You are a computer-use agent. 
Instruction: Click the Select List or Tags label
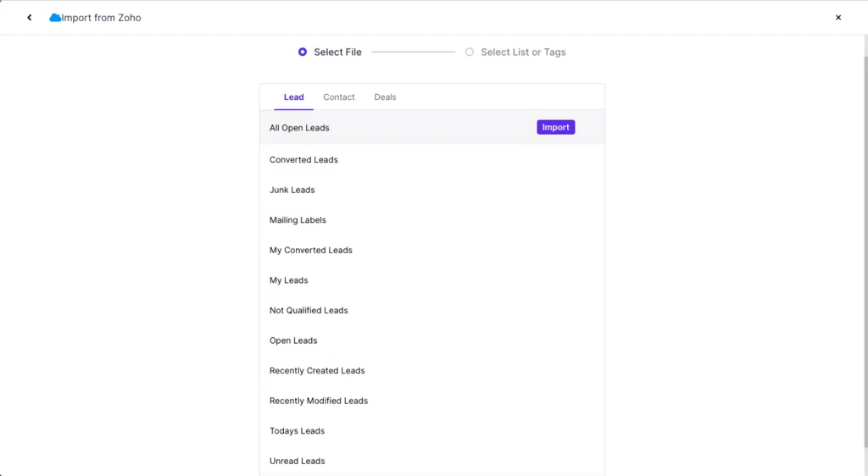coord(523,52)
